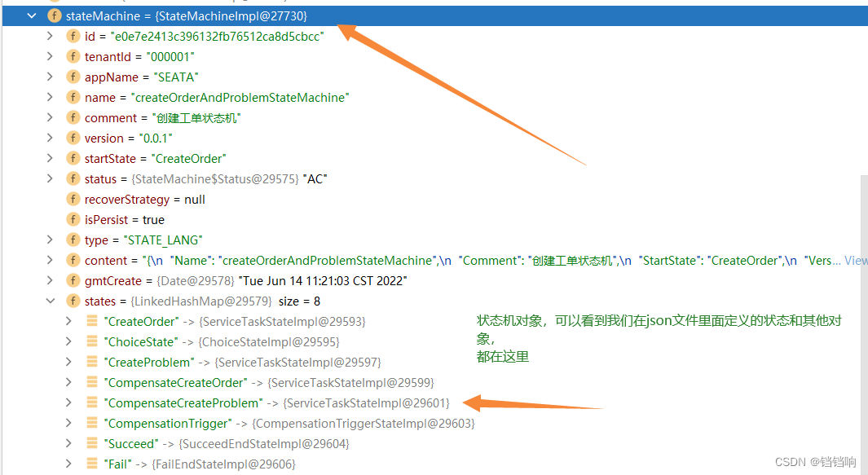Select the type value "STATE_LANG"
The height and width of the screenshot is (475, 868).
(163, 240)
